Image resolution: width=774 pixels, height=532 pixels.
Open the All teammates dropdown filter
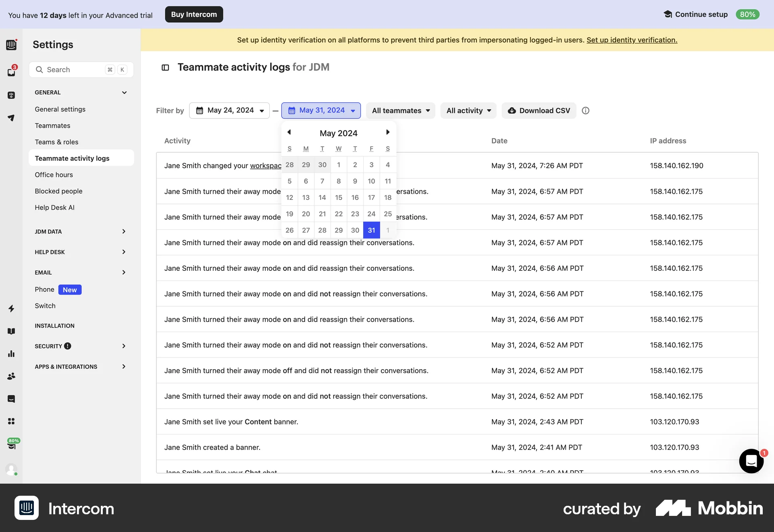(x=400, y=110)
